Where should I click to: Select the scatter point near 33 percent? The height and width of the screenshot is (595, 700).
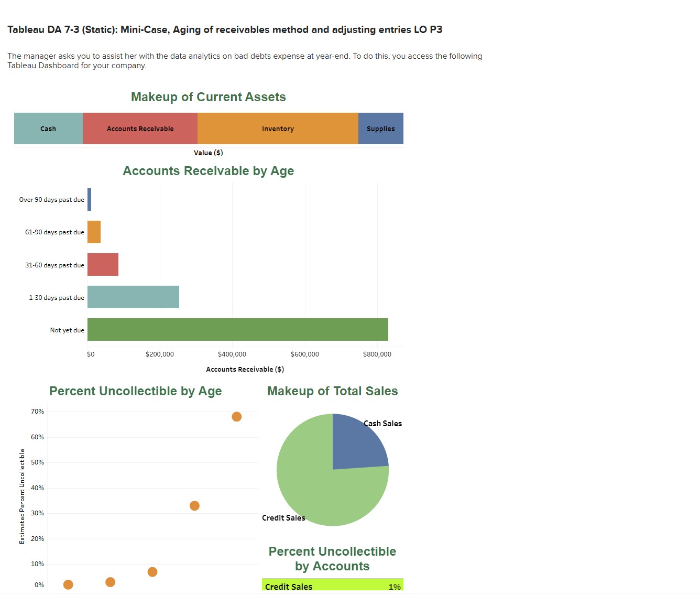click(194, 505)
